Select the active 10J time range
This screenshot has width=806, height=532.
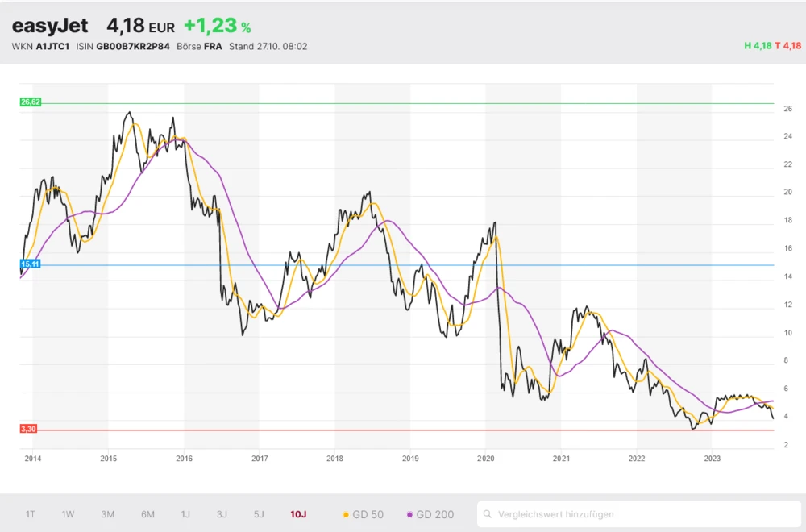[298, 514]
